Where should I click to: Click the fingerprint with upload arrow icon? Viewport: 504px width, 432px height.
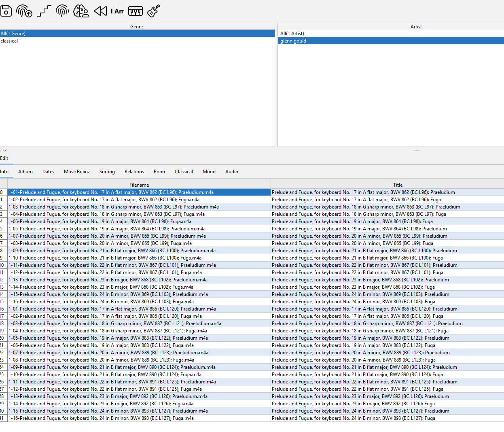[24, 11]
